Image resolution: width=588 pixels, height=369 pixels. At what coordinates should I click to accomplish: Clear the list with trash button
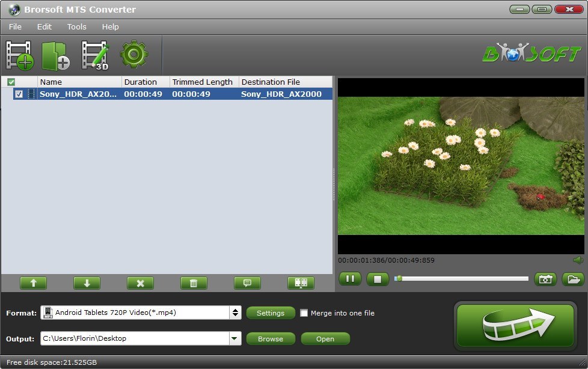point(194,283)
